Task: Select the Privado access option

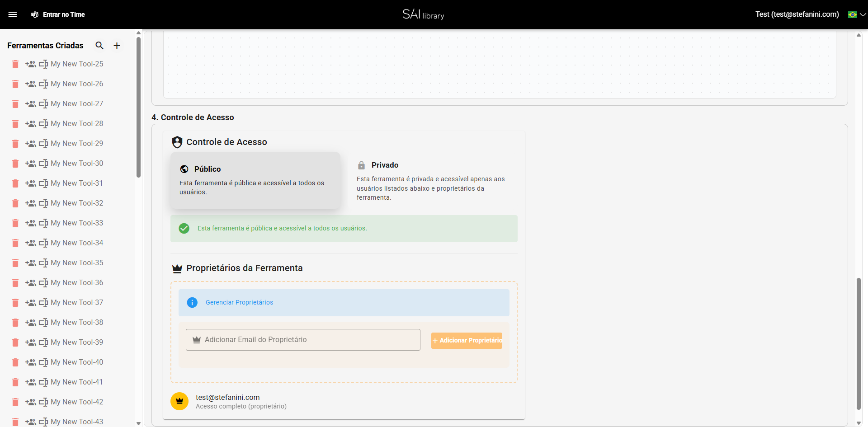Action: pyautogui.click(x=433, y=181)
